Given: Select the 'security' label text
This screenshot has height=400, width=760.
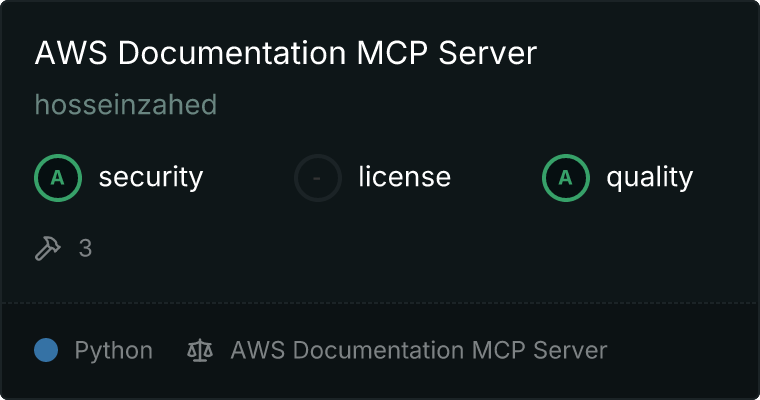Looking at the screenshot, I should (x=150, y=178).
